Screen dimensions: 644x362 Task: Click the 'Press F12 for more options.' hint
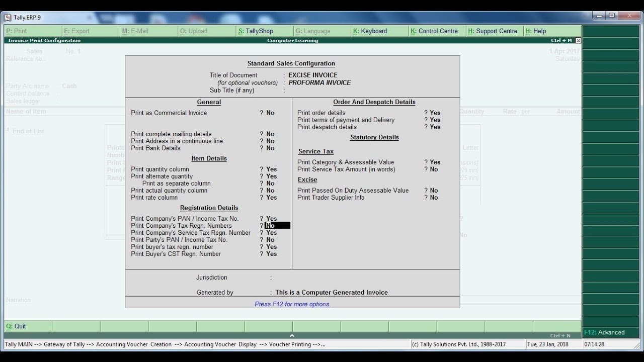(x=292, y=304)
